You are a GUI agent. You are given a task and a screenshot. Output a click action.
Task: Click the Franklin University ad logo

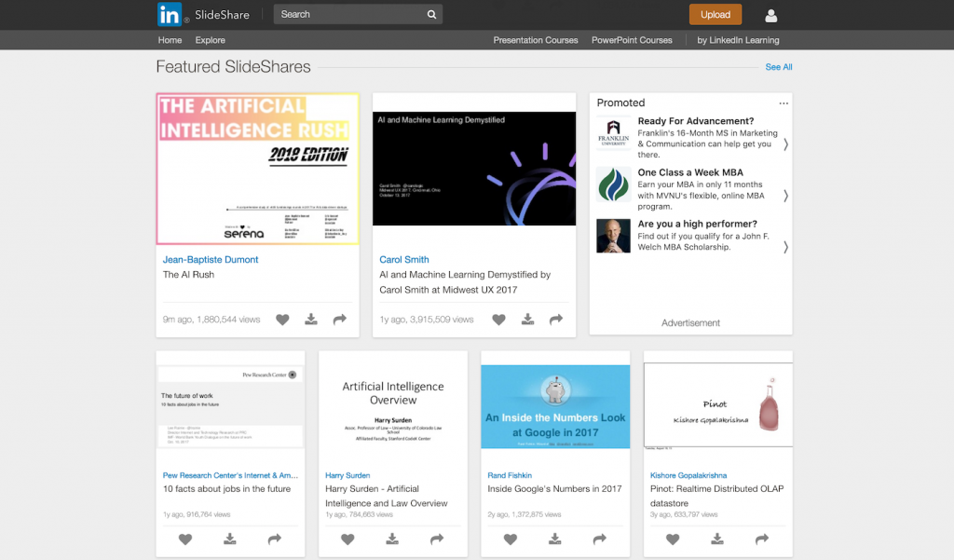click(x=613, y=132)
